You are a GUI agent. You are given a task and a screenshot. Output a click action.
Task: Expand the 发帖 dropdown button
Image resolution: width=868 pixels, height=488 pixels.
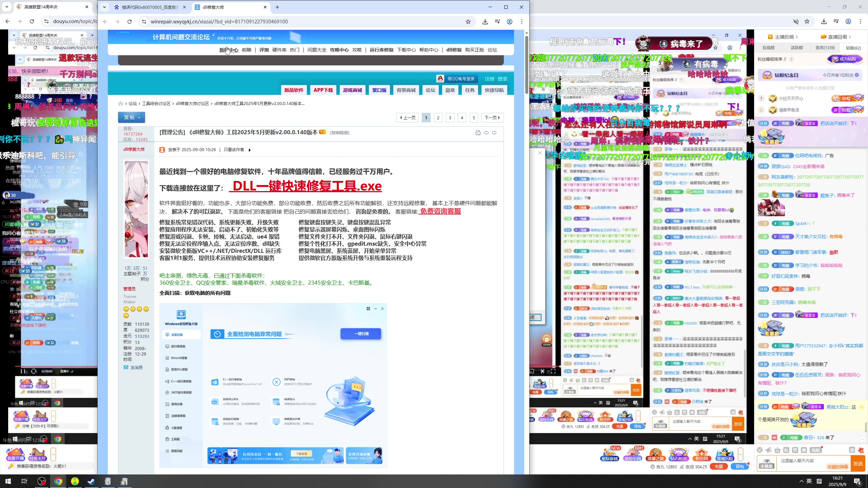tap(132, 117)
